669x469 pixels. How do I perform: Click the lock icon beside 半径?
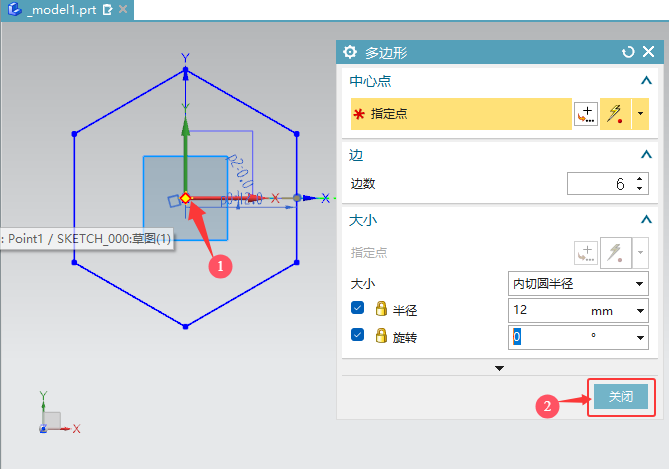[x=380, y=311]
